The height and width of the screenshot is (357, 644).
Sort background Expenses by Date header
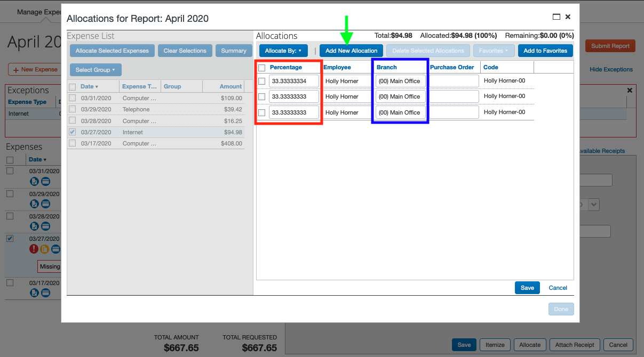pos(37,159)
